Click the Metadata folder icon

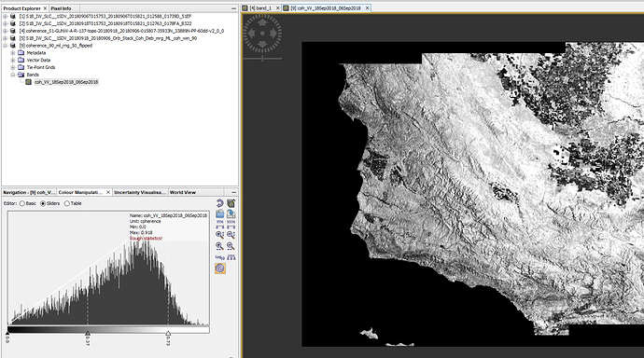pyautogui.click(x=21, y=53)
